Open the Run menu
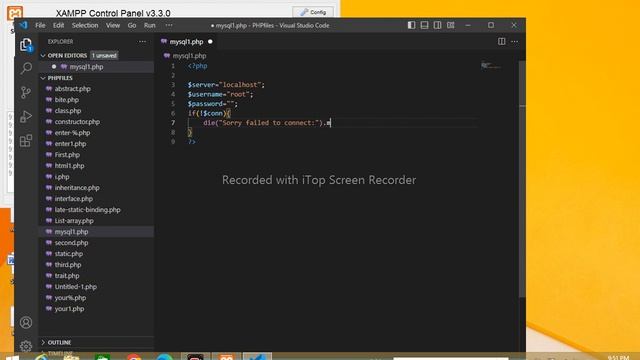 click(150, 25)
